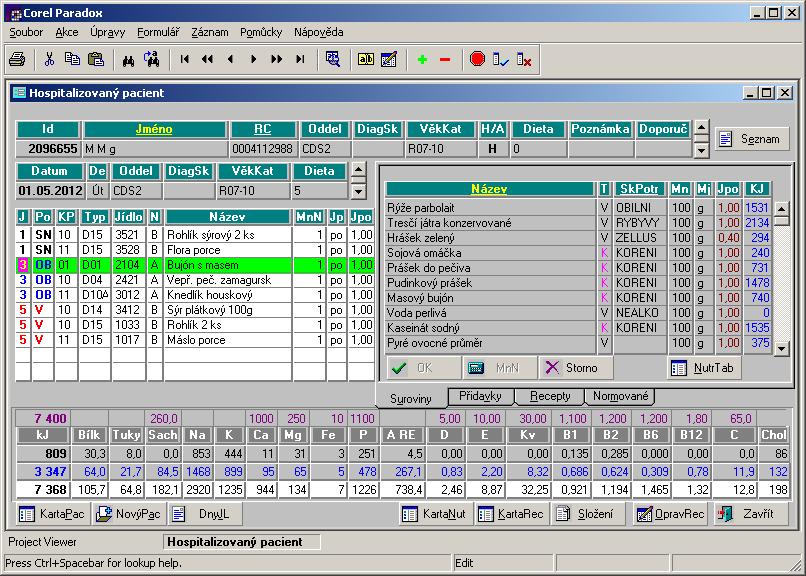The image size is (806, 576).
Task: Click the SkPotr column header
Action: (x=639, y=189)
